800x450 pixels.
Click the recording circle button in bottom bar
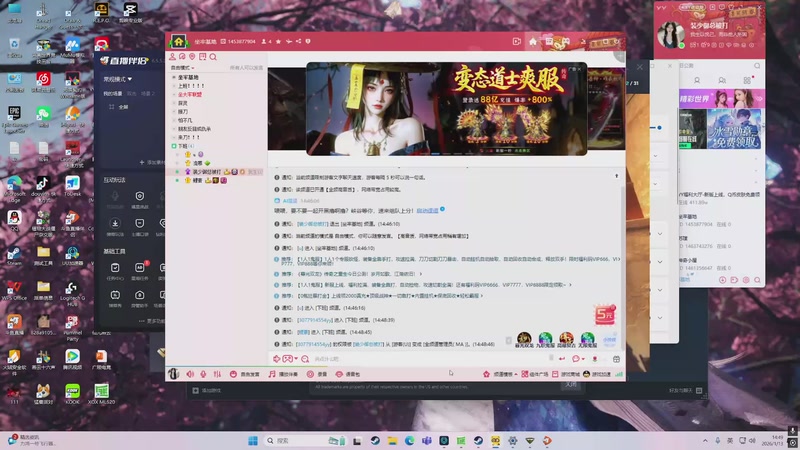click(316, 374)
